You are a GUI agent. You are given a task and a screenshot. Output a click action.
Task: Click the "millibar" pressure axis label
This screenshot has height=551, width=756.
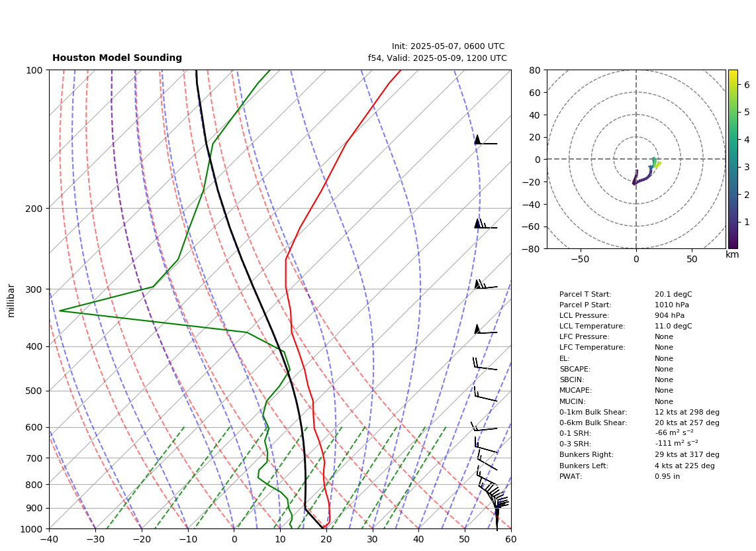click(11, 301)
